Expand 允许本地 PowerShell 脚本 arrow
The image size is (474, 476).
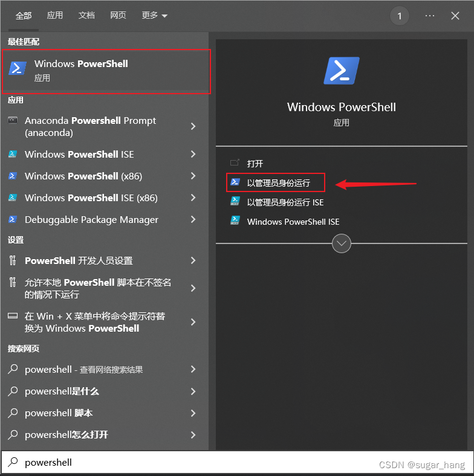193,288
